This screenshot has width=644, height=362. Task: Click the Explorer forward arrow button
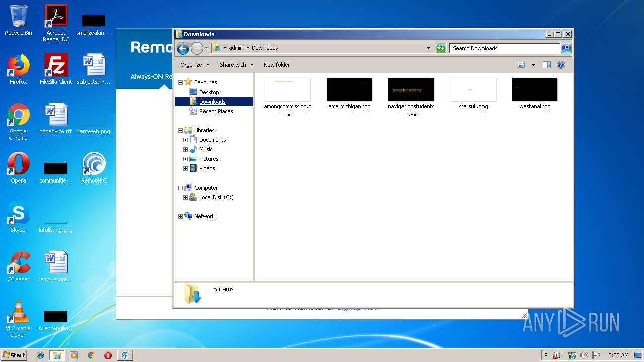coord(197,48)
